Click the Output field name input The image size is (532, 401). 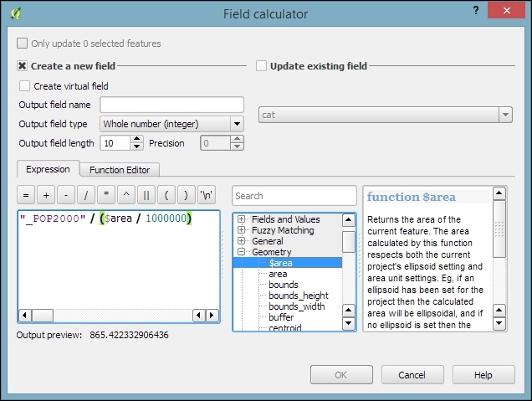[171, 105]
